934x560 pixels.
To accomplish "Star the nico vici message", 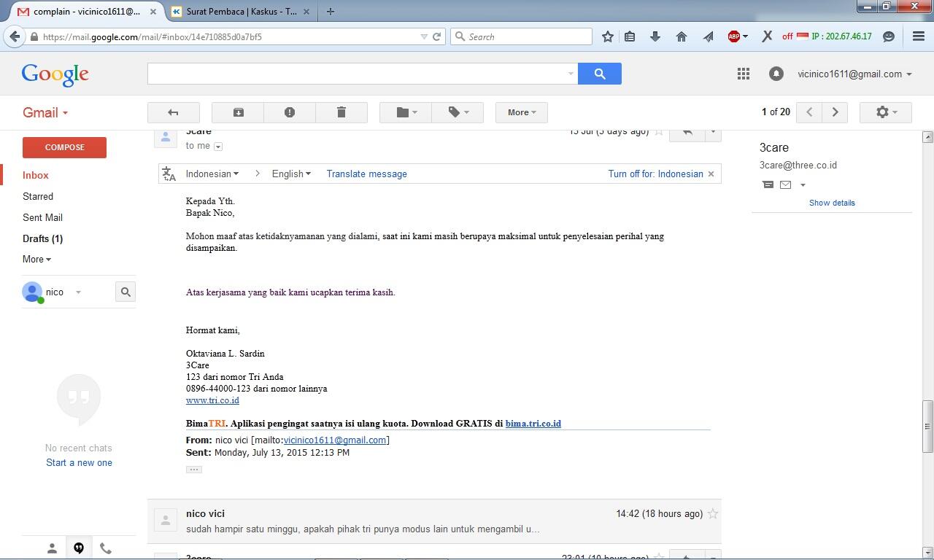I will [713, 514].
